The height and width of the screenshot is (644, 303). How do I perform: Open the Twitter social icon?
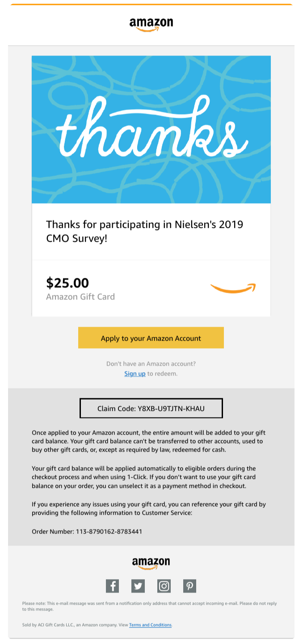[x=138, y=586]
